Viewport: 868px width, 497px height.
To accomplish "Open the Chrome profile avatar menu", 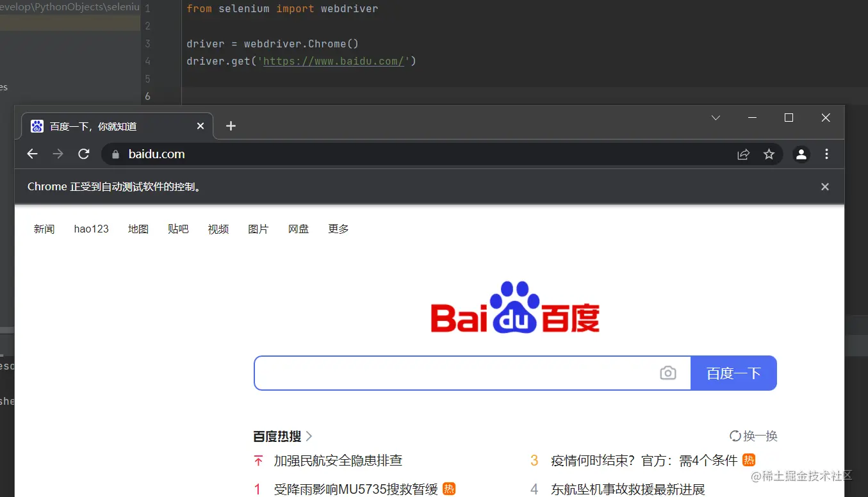I will pyautogui.click(x=801, y=154).
